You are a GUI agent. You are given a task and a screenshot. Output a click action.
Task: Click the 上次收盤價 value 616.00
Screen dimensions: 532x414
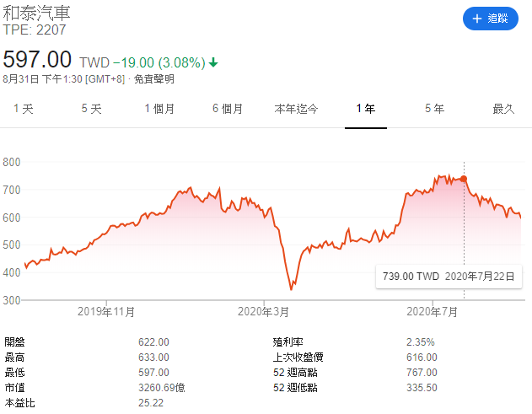point(422,358)
